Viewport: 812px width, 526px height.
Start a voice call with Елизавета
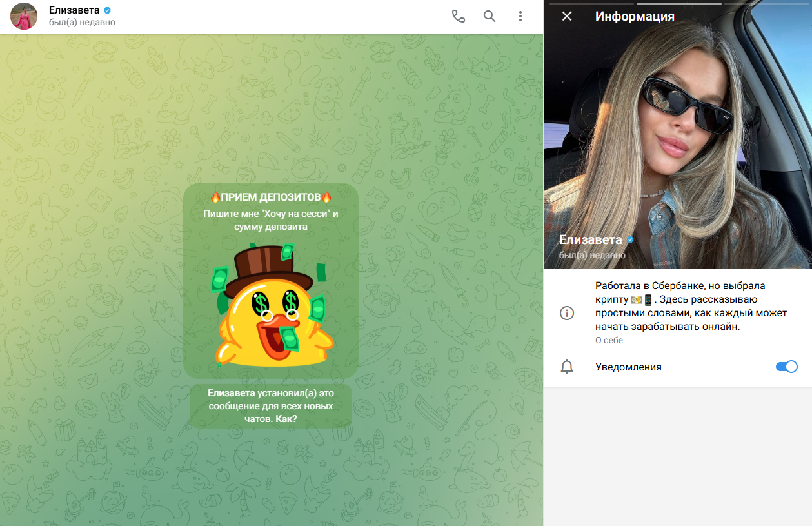[x=458, y=17]
